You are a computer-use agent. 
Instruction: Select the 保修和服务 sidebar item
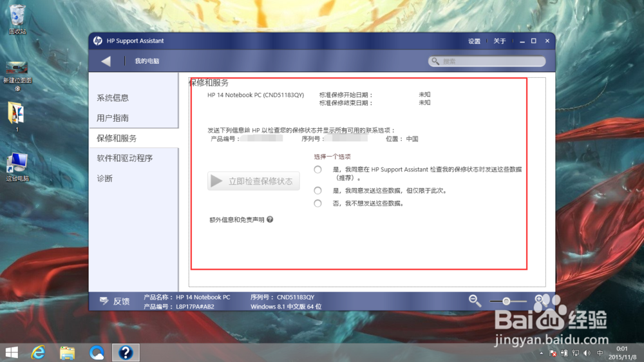[134, 138]
